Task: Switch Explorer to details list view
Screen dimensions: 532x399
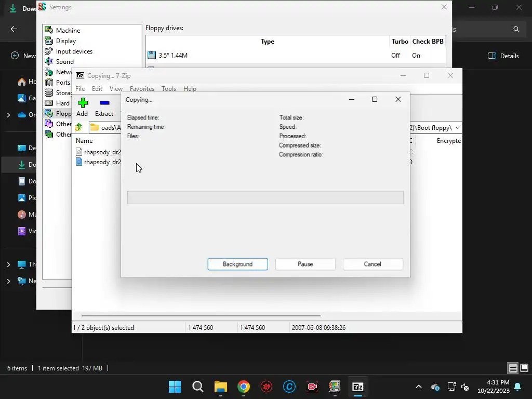Action: 513,368
